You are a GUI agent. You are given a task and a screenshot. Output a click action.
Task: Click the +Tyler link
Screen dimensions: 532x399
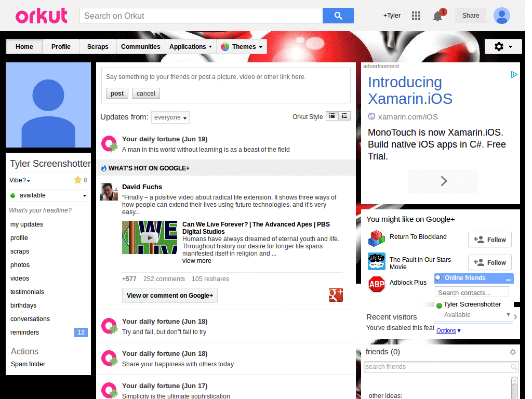click(x=392, y=16)
